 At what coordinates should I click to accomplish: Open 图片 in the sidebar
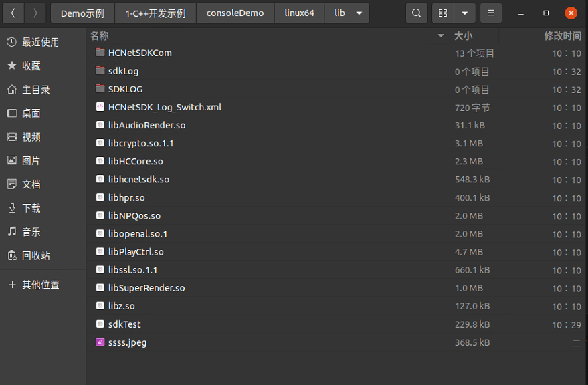43,161
